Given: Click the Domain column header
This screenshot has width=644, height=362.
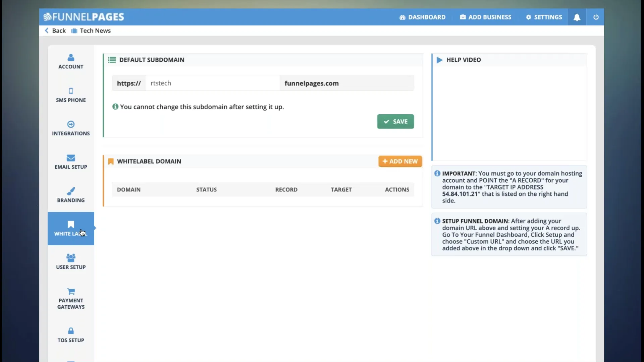Looking at the screenshot, I should click(x=129, y=189).
